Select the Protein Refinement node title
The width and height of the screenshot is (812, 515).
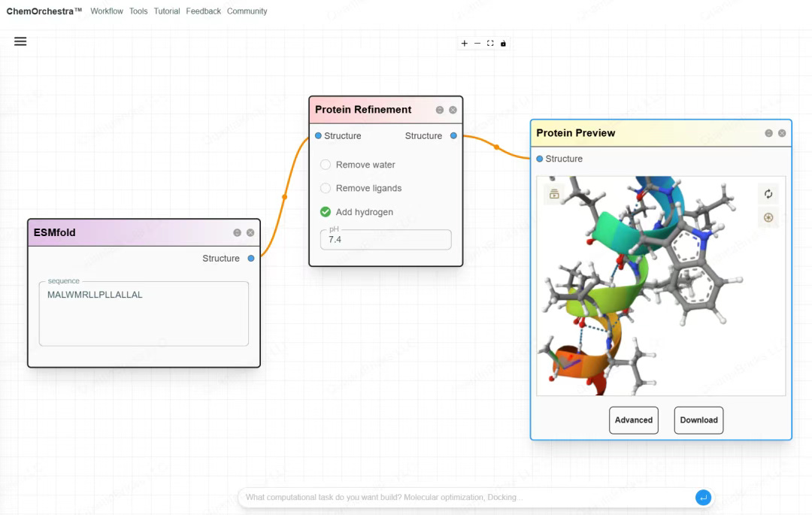click(x=363, y=110)
